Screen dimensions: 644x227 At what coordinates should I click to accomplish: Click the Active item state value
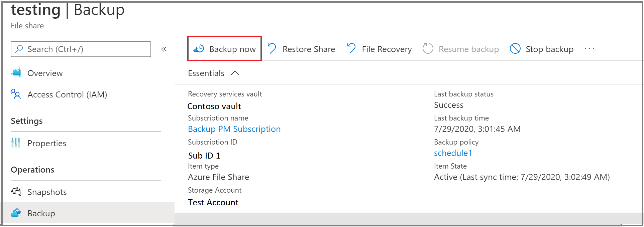click(x=522, y=177)
